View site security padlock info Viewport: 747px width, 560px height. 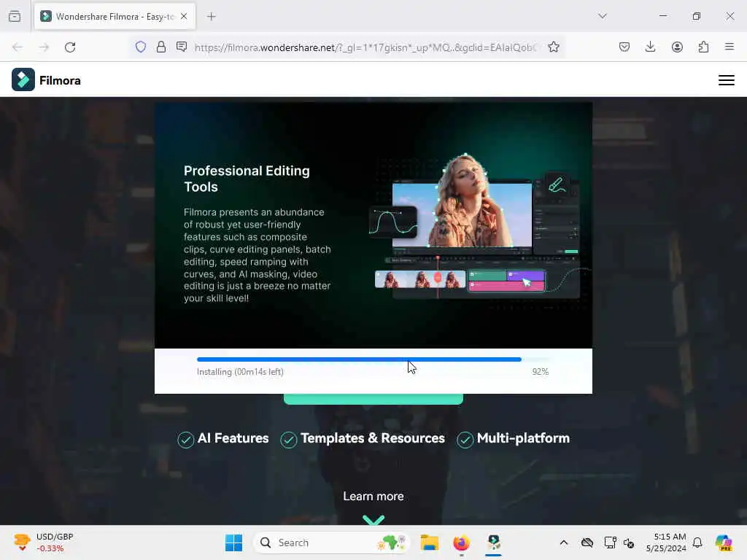pyautogui.click(x=161, y=47)
